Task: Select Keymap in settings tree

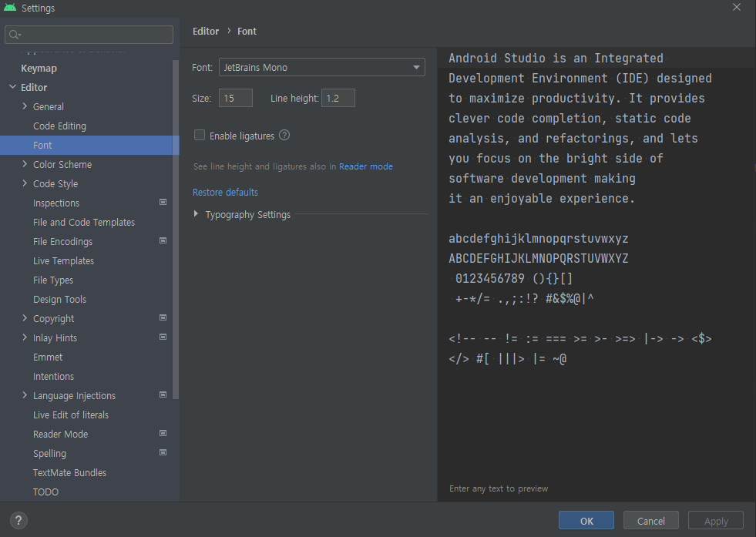Action: (39, 69)
